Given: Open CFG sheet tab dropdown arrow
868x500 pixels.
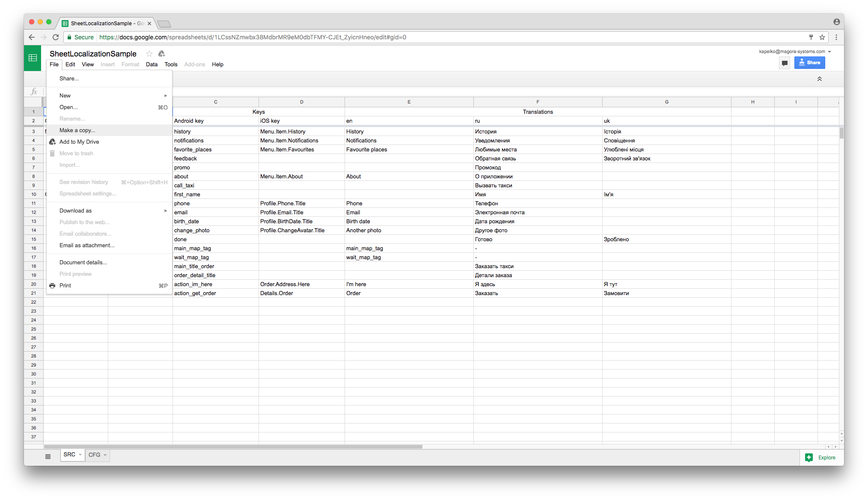Looking at the screenshot, I should (x=105, y=455).
